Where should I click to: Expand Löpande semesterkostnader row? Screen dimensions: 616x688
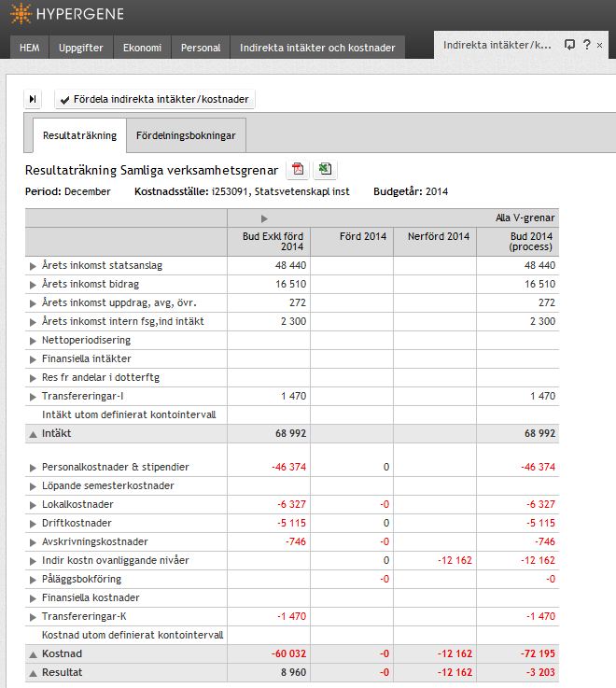[x=33, y=486]
